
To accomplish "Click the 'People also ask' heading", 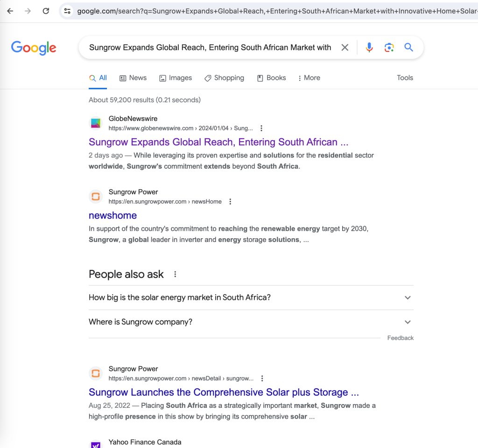I will pyautogui.click(x=126, y=274).
